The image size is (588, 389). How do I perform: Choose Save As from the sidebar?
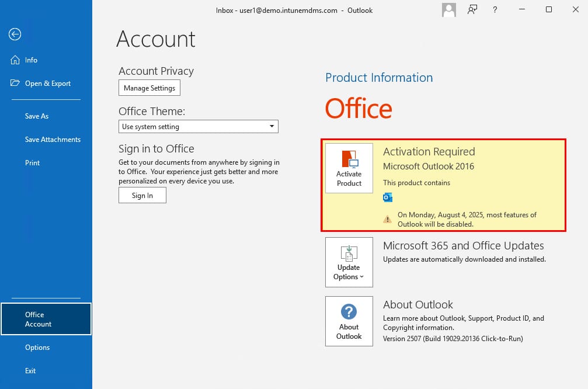coord(46,116)
